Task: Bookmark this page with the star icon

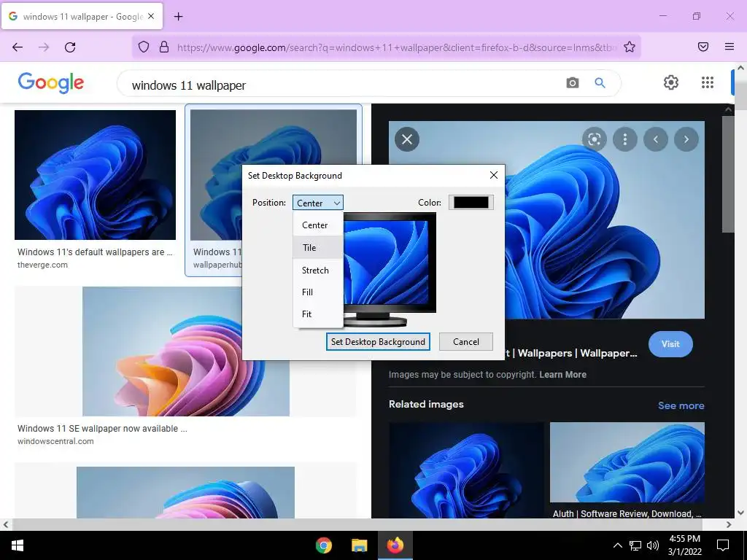Action: tap(630, 47)
